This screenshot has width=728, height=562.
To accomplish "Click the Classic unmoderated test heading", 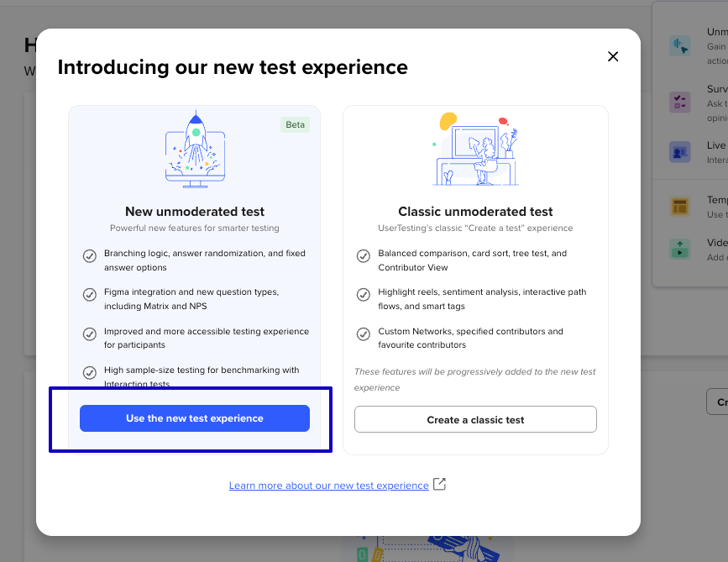I will tap(475, 212).
